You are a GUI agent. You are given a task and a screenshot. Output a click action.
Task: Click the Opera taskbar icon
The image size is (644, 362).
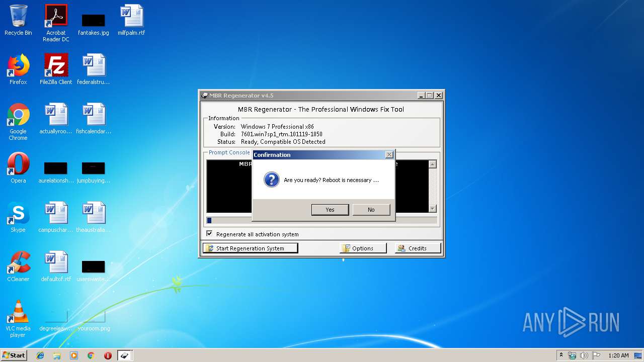click(108, 355)
